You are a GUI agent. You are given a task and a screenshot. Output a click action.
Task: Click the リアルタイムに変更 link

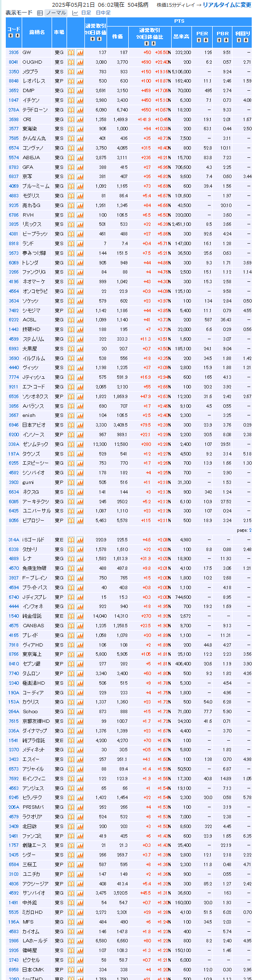click(227, 5)
